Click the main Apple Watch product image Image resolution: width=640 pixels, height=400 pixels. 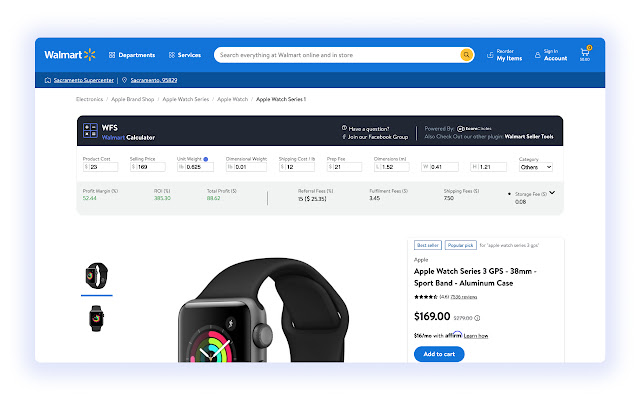tap(263, 310)
